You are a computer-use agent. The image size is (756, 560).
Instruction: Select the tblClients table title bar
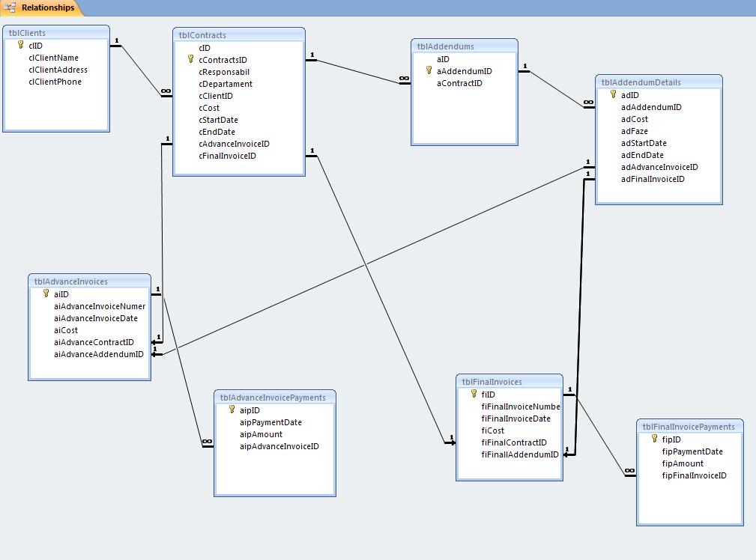click(x=56, y=33)
